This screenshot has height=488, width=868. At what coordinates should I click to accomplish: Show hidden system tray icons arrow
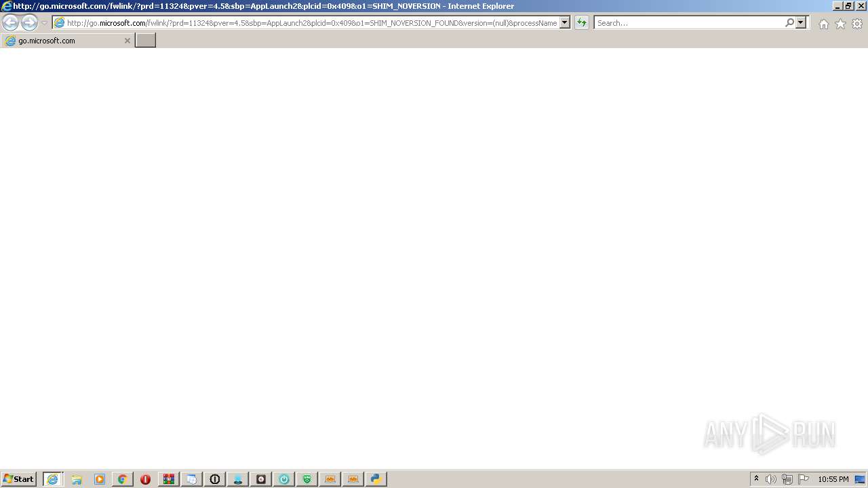coord(756,479)
